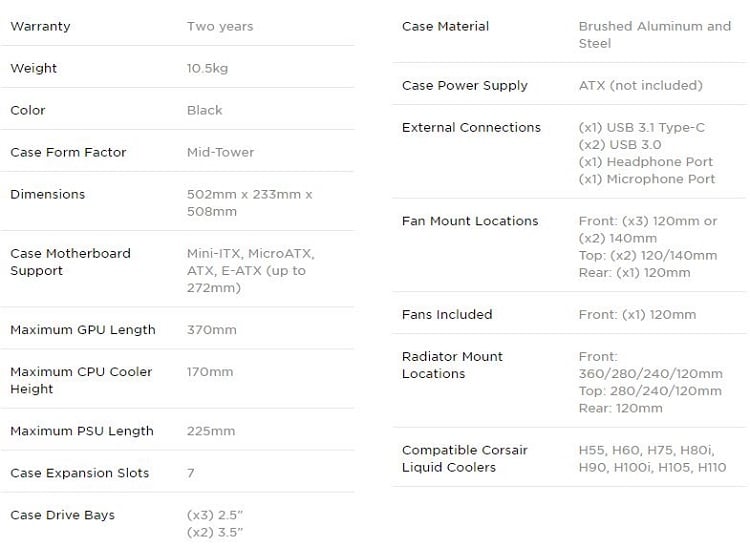Select Case Motherboard Support label
750x547 pixels.
click(70, 262)
